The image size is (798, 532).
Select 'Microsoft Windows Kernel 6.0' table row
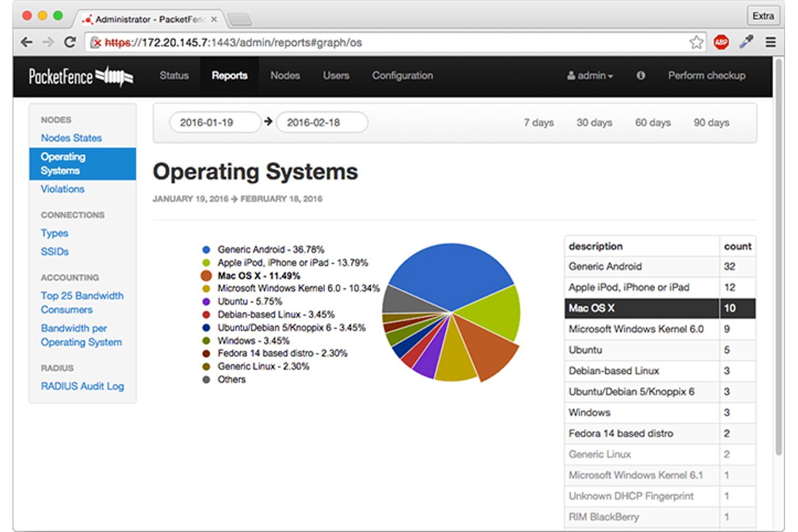pyautogui.click(x=660, y=329)
